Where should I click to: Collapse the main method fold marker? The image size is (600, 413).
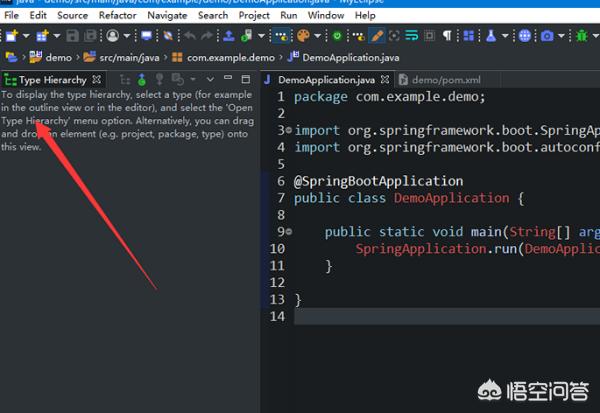(288, 232)
